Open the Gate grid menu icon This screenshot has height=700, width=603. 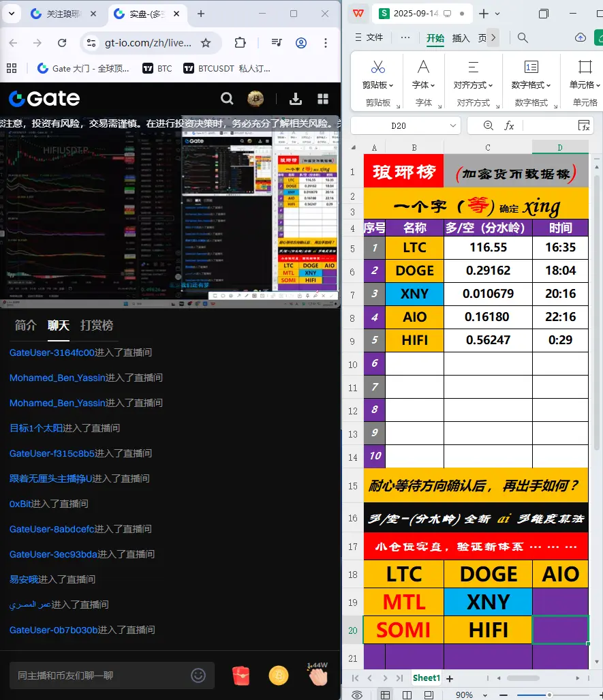pyautogui.click(x=323, y=99)
